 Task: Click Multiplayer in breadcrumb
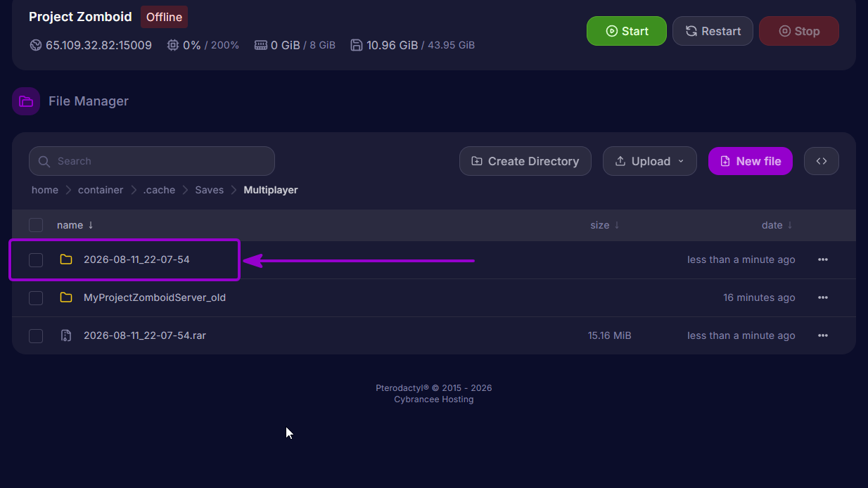tap(271, 190)
